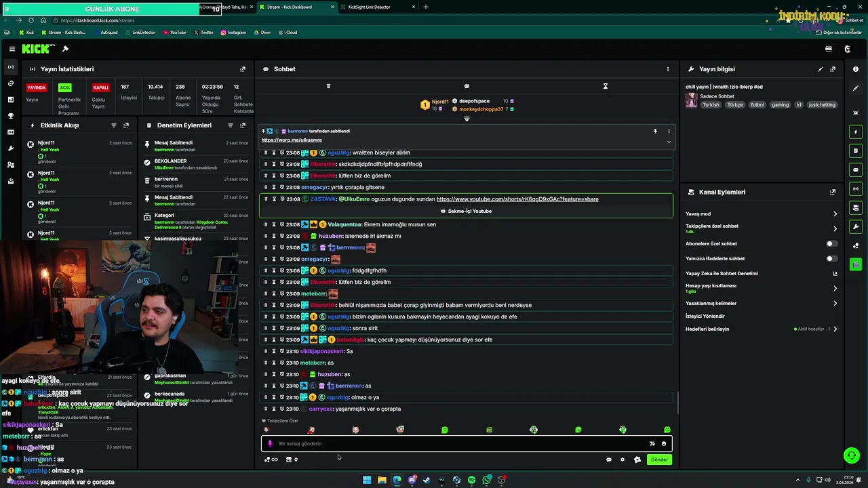The image size is (868, 488).
Task: Collapse the top gifters leaderboard arrow
Action: pyautogui.click(x=467, y=119)
